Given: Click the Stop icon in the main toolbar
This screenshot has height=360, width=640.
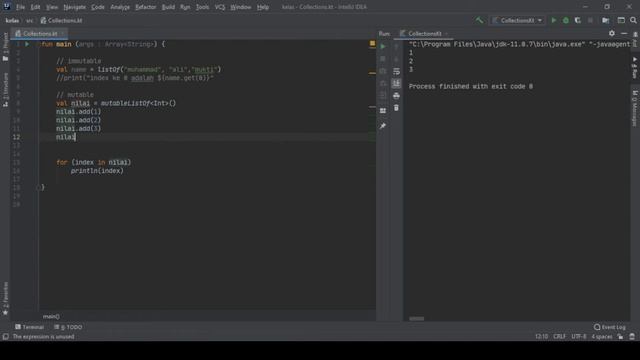Looking at the screenshot, I should coord(590,20).
